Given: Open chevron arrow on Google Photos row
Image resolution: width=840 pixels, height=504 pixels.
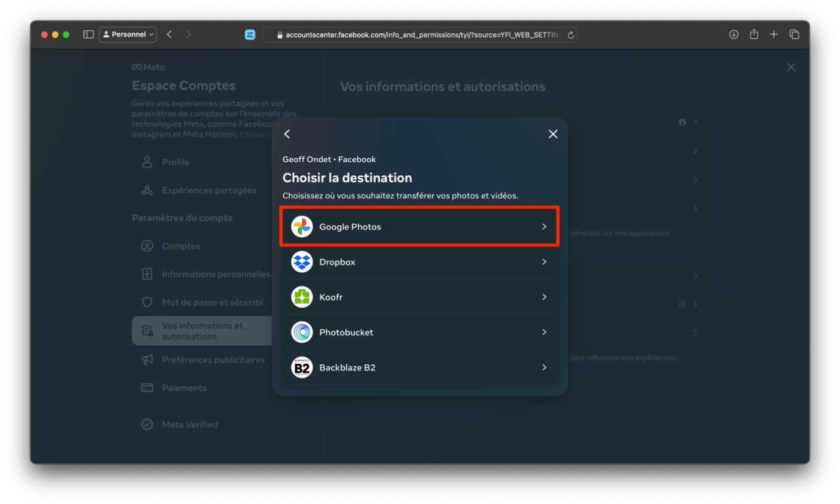Looking at the screenshot, I should [544, 227].
